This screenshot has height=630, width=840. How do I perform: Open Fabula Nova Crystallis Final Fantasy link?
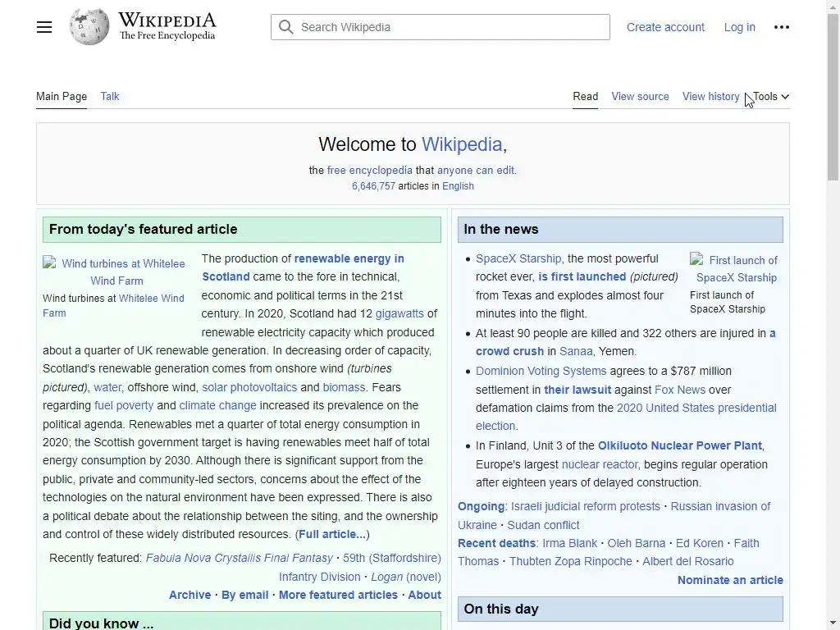click(x=239, y=558)
